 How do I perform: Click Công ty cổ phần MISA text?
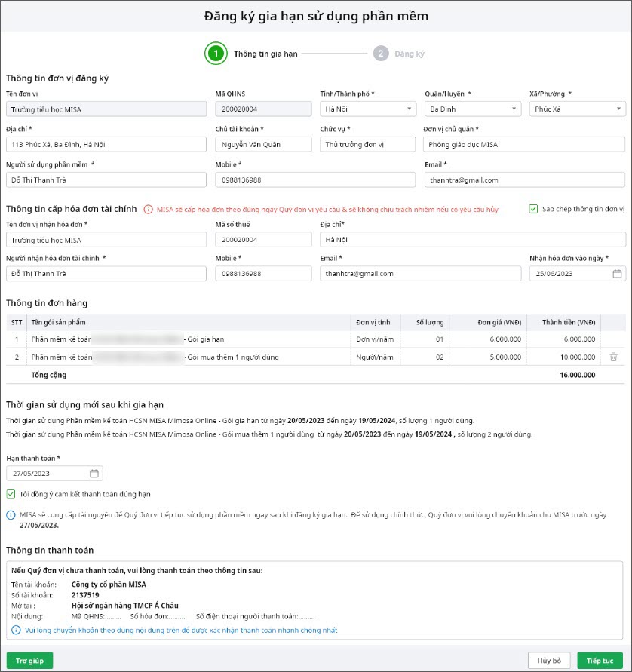(x=109, y=585)
